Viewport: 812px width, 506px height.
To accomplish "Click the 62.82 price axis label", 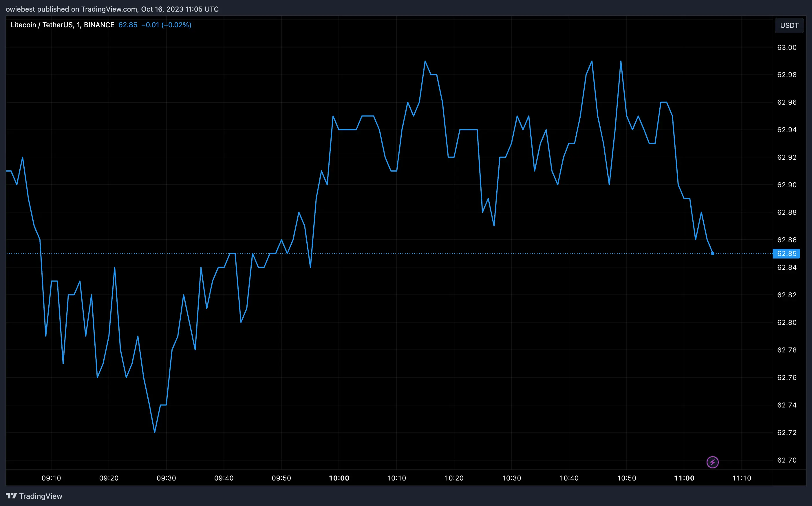I will click(x=787, y=295).
